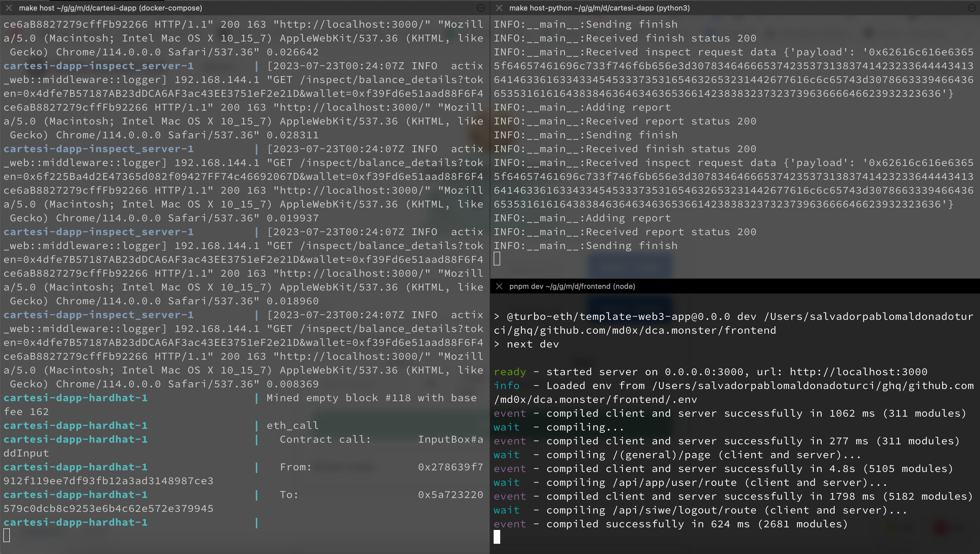
Task: Click the response time '0.008369'
Action: tap(292, 384)
